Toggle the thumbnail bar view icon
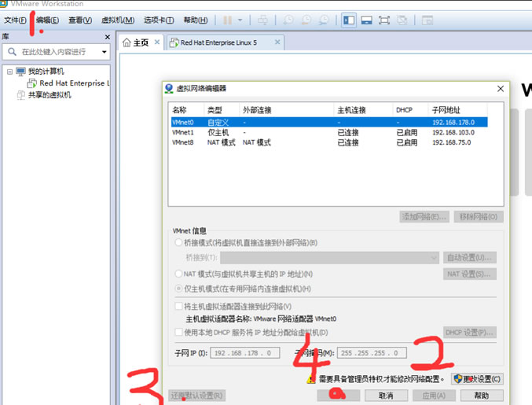Viewport: 532px width, 405px height. pos(366,20)
